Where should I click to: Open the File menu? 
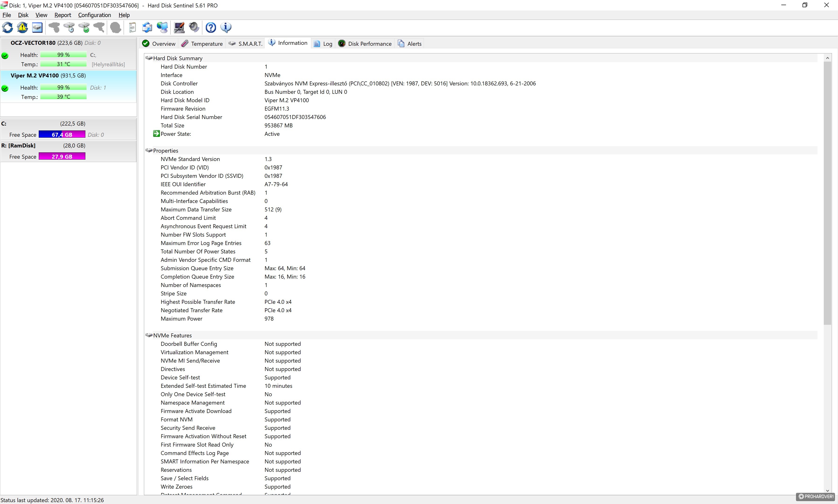click(7, 15)
